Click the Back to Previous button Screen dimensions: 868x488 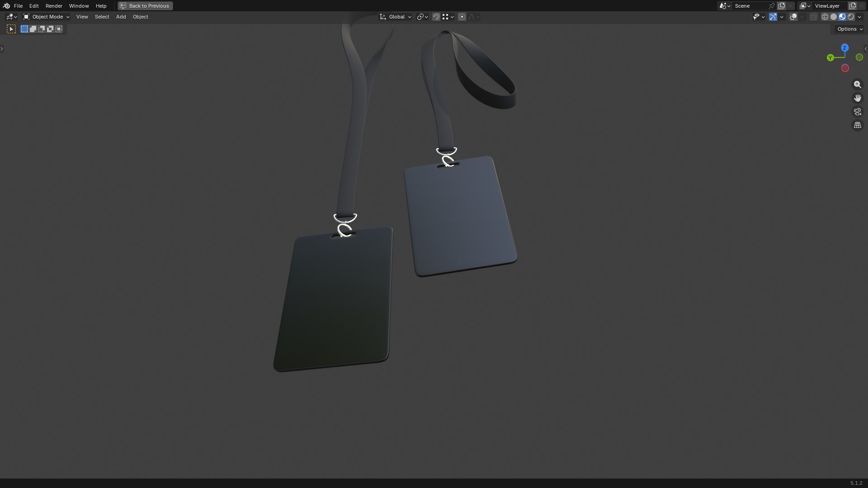(x=145, y=6)
